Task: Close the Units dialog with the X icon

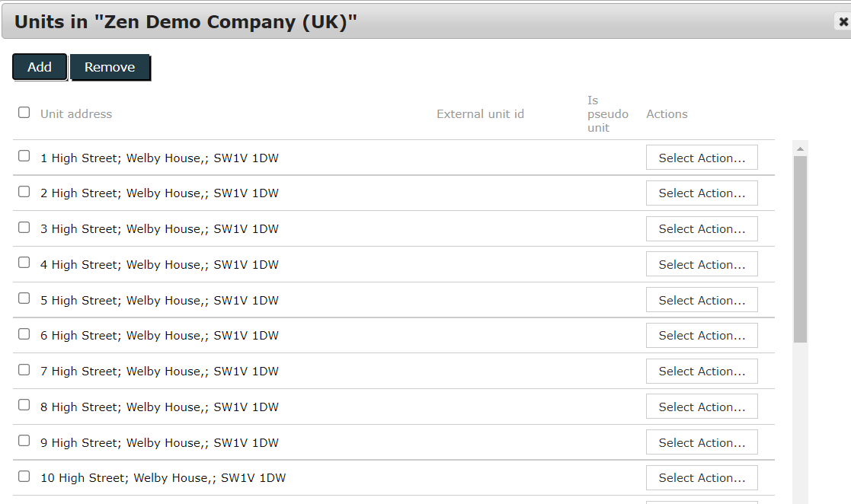Action: (x=843, y=22)
